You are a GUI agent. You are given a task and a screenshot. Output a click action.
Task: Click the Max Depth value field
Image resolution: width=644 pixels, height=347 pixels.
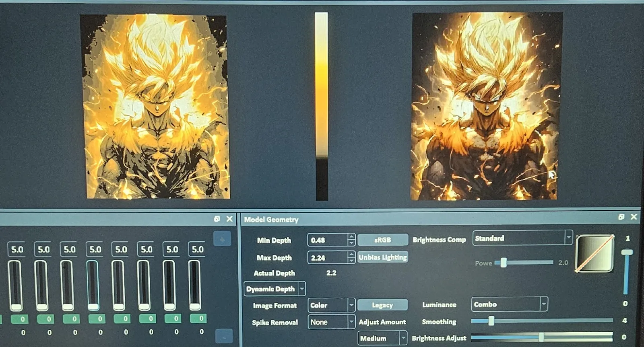(327, 257)
